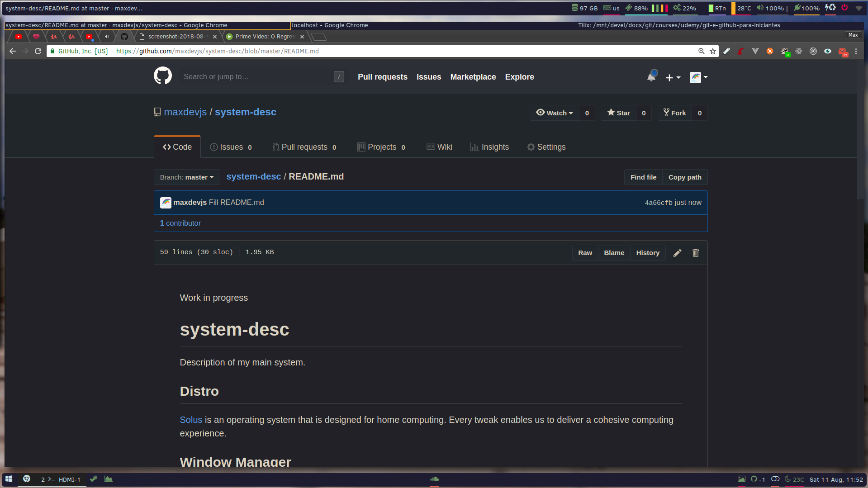Delete this file with the trash icon

(x=696, y=253)
